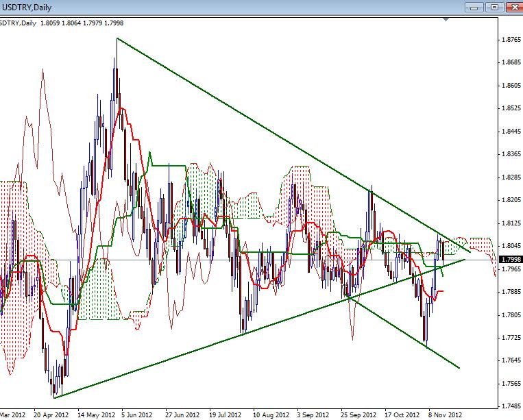Click the 8 Nov 2012 date label
This screenshot has height=420, width=523.
click(446, 415)
